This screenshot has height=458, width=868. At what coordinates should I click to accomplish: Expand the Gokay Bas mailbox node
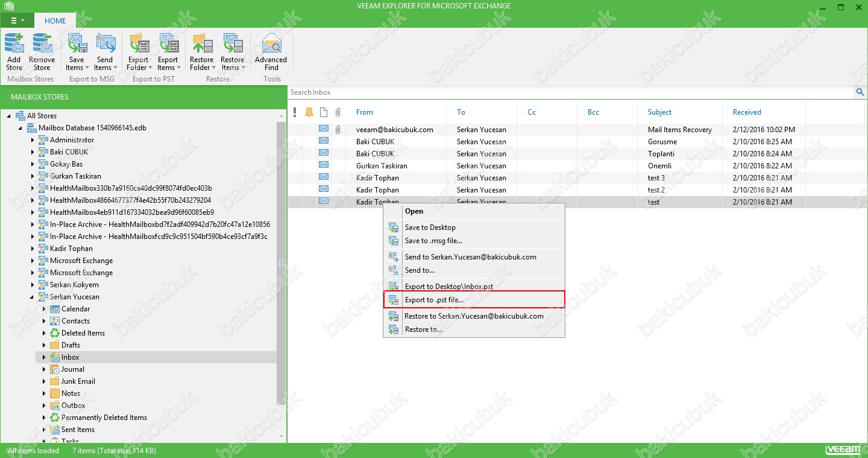click(x=32, y=164)
